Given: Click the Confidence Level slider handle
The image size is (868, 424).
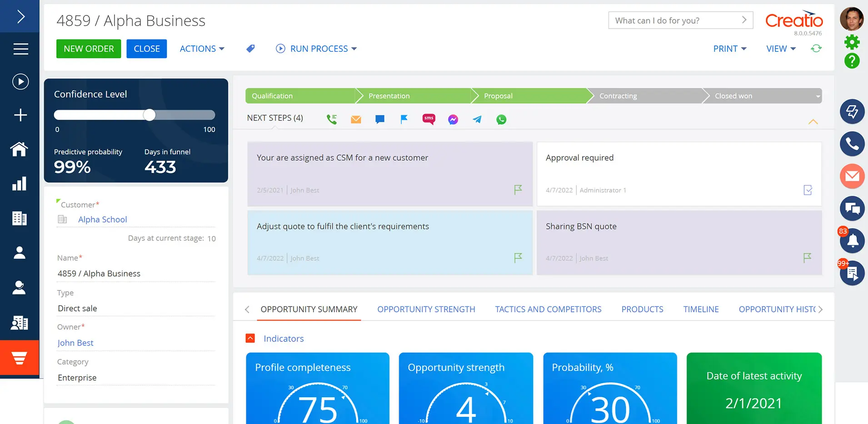Looking at the screenshot, I should [x=150, y=115].
